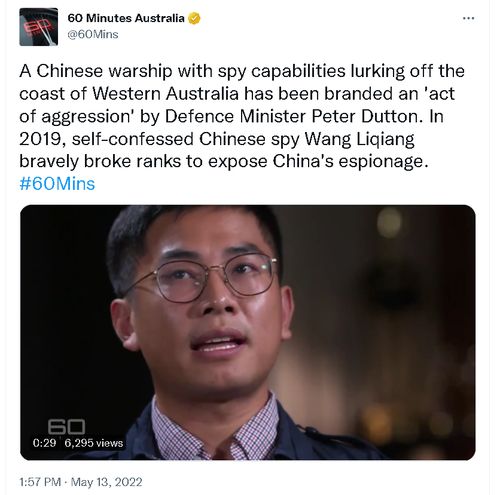Click the phrase 'Western Australia' in tweet
Screen dimensions: 500x495
click(x=166, y=94)
